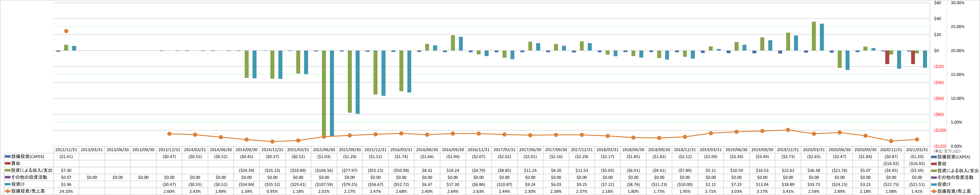
Task: Select the 2019/12/31 column header
Action: tap(788, 150)
